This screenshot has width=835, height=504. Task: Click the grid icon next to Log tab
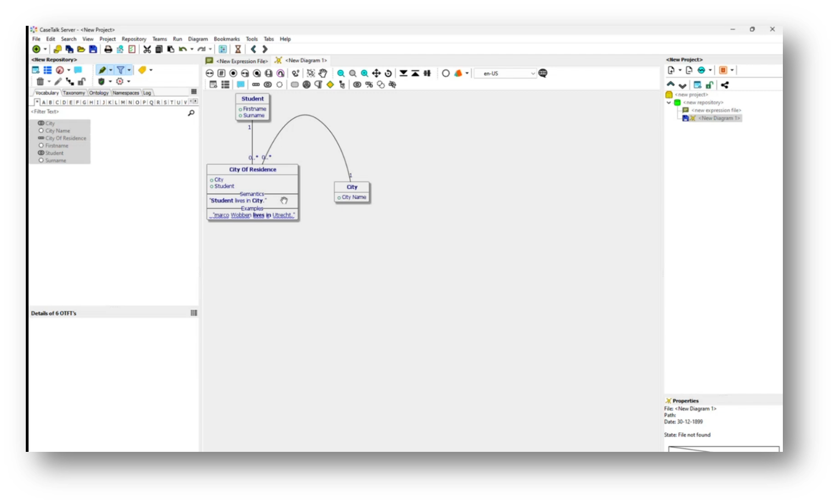(x=194, y=92)
